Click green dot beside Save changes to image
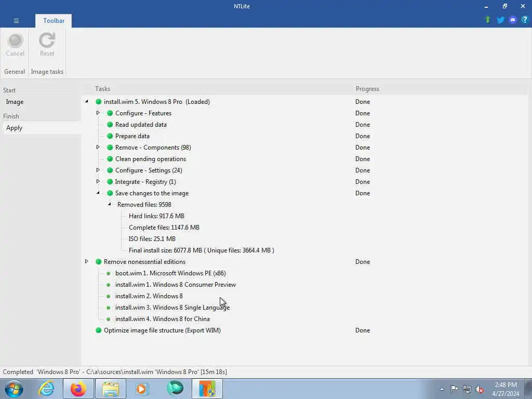The width and height of the screenshot is (532, 399). tap(110, 193)
